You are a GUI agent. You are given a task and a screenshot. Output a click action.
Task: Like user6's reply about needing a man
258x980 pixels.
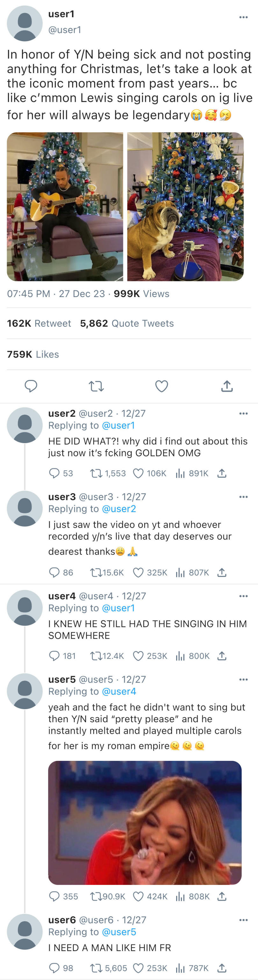[x=138, y=968]
